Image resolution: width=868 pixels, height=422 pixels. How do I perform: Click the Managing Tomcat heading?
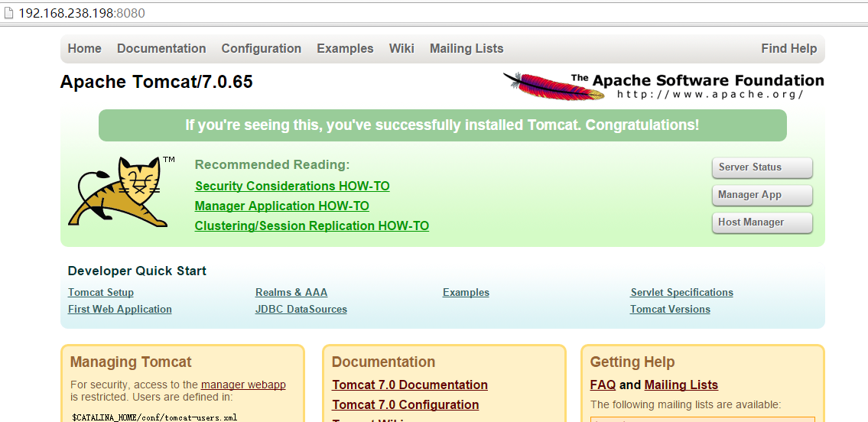tap(131, 362)
